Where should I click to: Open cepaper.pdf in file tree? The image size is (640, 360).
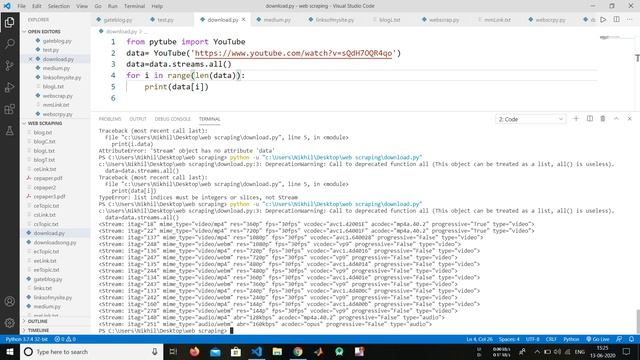coord(48,178)
